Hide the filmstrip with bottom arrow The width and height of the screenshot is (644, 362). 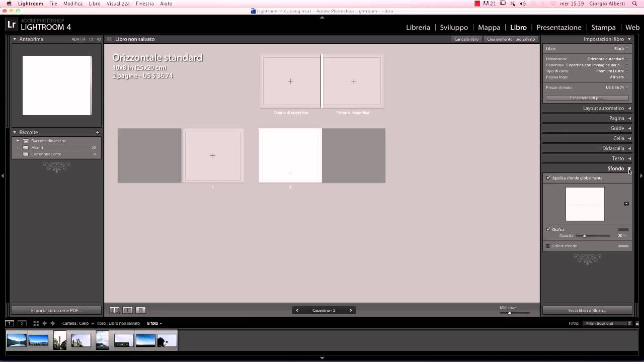click(322, 358)
